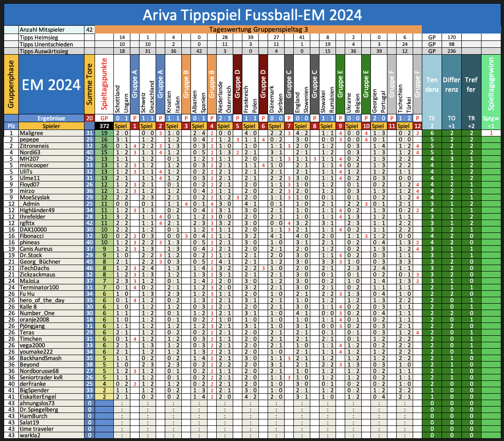Select the 'Frankreich Polen' match header
This screenshot has width=504, height=441.
pyautogui.click(x=250, y=84)
